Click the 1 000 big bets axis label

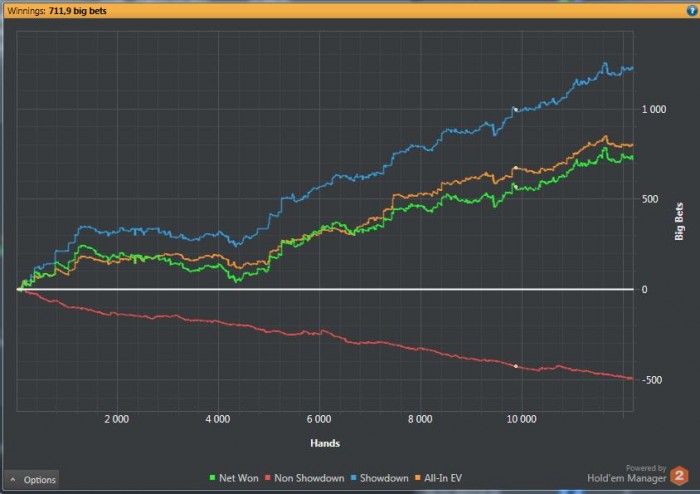click(x=654, y=109)
